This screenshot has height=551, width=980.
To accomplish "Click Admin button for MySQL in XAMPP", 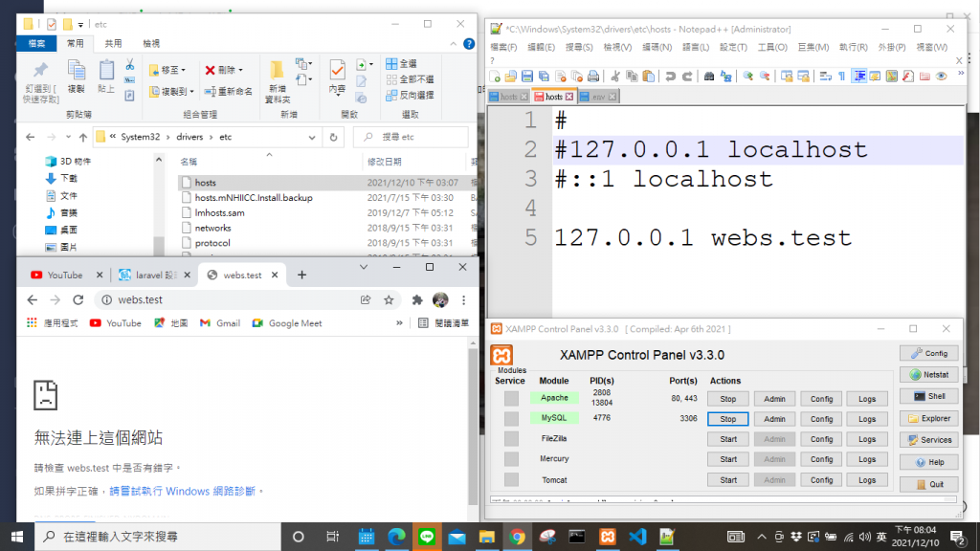I will 774,419.
